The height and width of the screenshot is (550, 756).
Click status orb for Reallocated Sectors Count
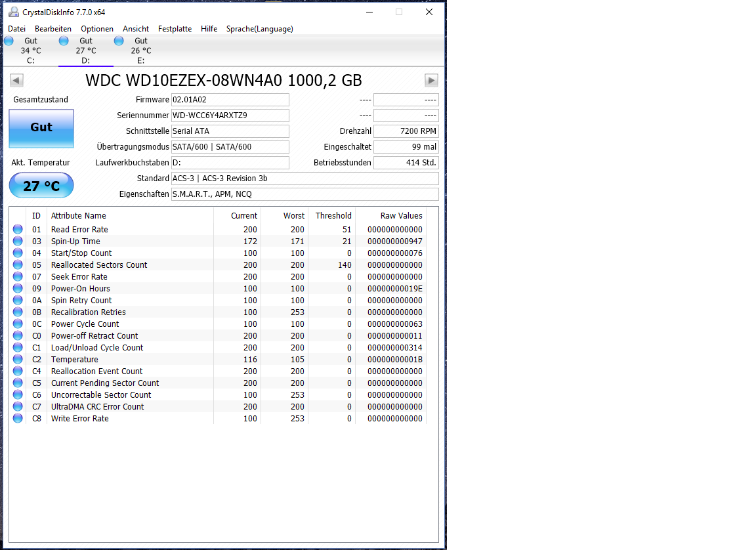(18, 264)
